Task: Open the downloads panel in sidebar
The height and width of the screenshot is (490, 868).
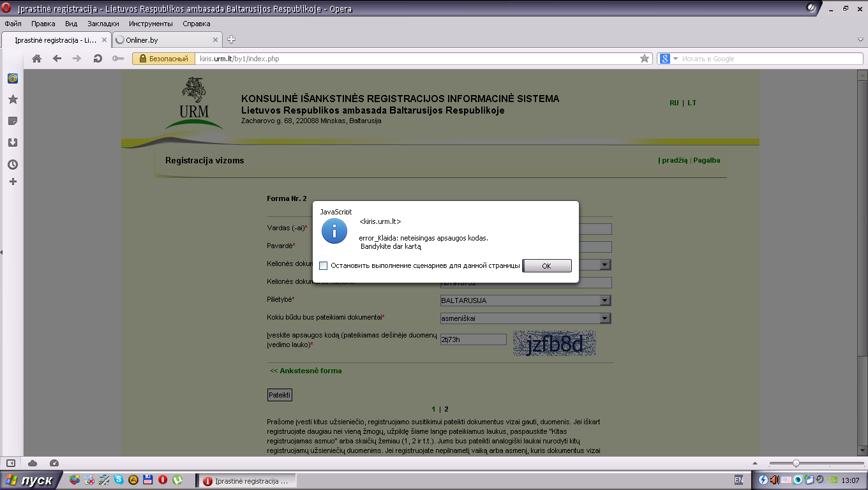Action: pyautogui.click(x=12, y=143)
